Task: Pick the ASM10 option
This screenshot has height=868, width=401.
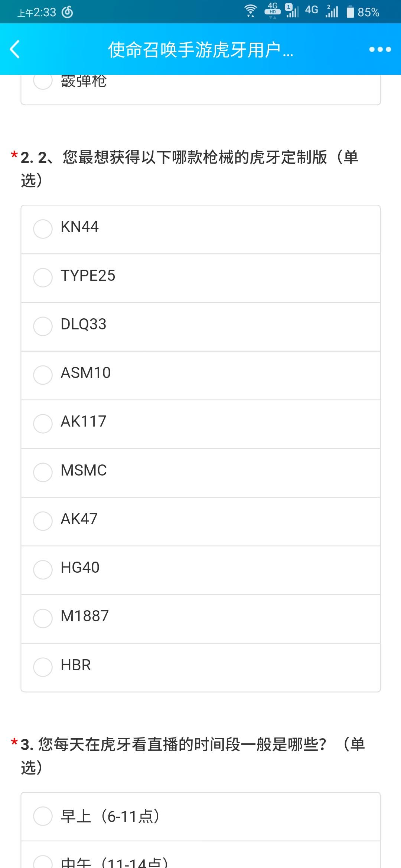Action: point(200,375)
